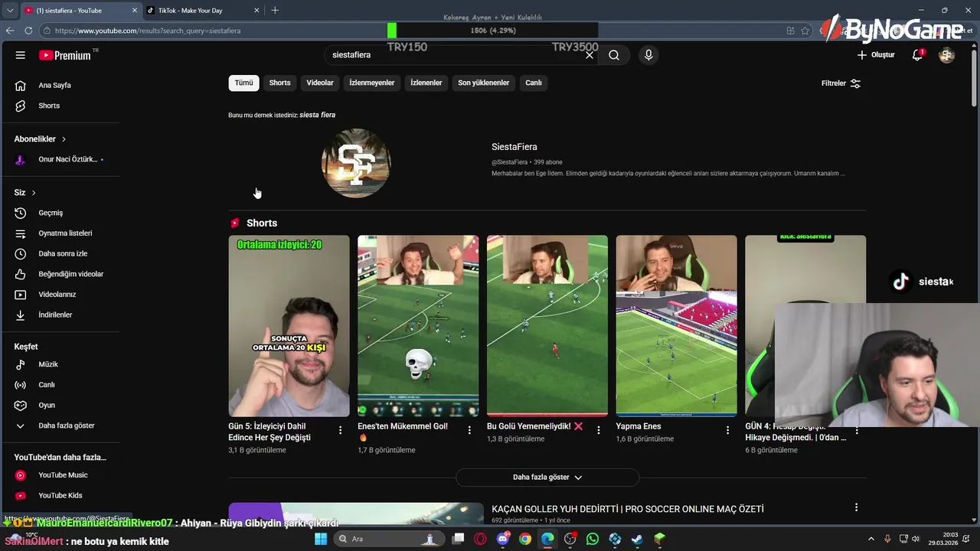Open Canlı under Keşfet in sidebar
The height and width of the screenshot is (551, 980).
[x=61, y=385]
